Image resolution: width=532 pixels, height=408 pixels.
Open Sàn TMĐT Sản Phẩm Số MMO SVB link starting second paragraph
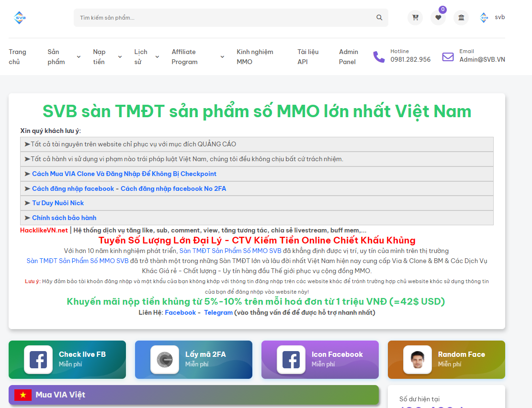(78, 261)
